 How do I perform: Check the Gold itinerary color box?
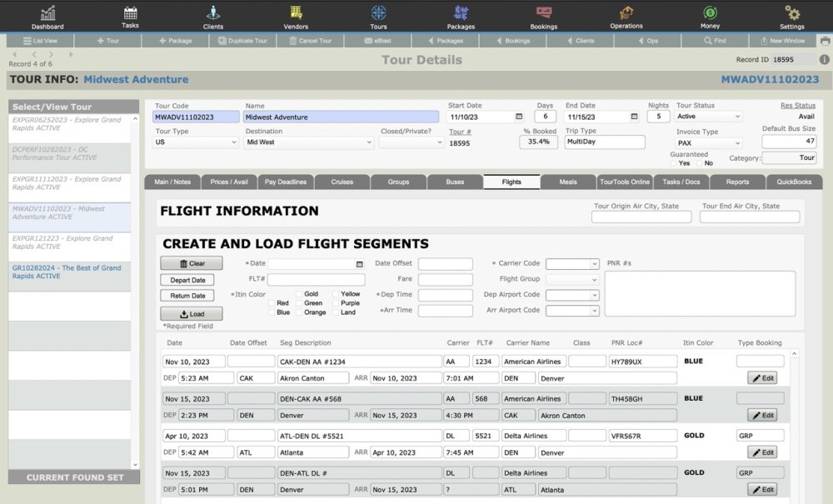(298, 294)
